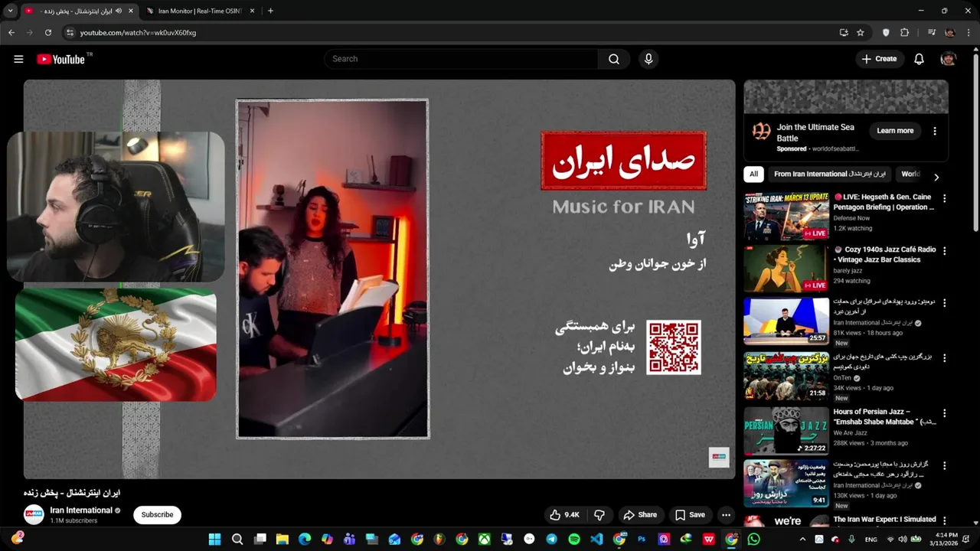Close the YouTube tab

[131, 11]
